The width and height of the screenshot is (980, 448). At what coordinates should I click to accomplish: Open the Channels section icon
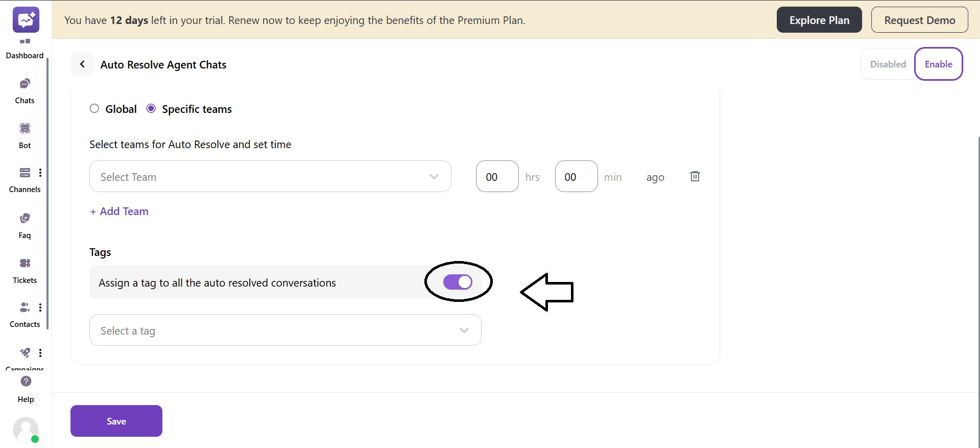tap(25, 173)
